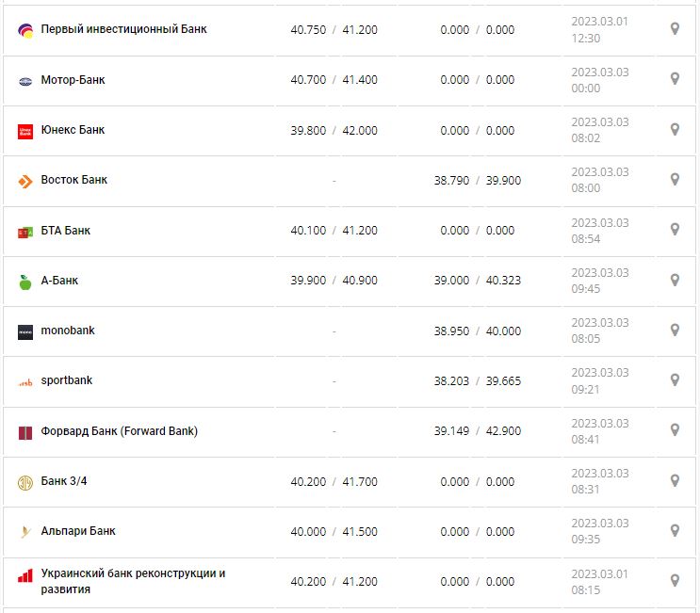Open Банк 3/4 location marker
Screen dimensions: 700x613
pyautogui.click(x=675, y=481)
